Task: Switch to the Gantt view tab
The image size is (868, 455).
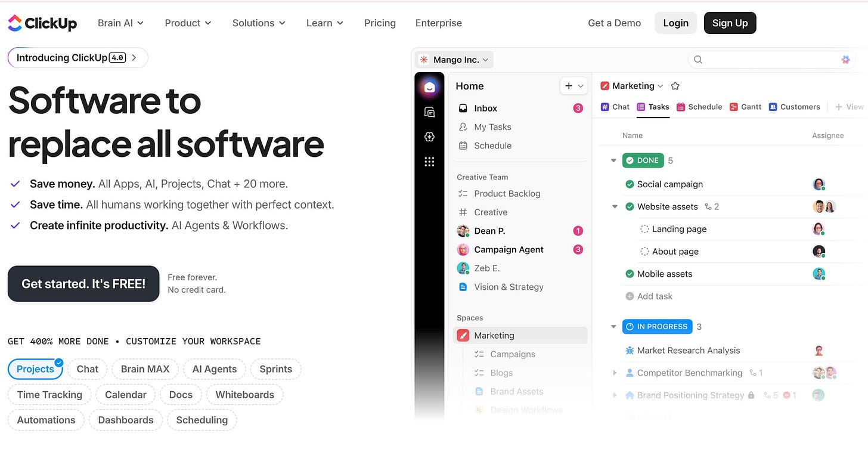Action: (746, 107)
